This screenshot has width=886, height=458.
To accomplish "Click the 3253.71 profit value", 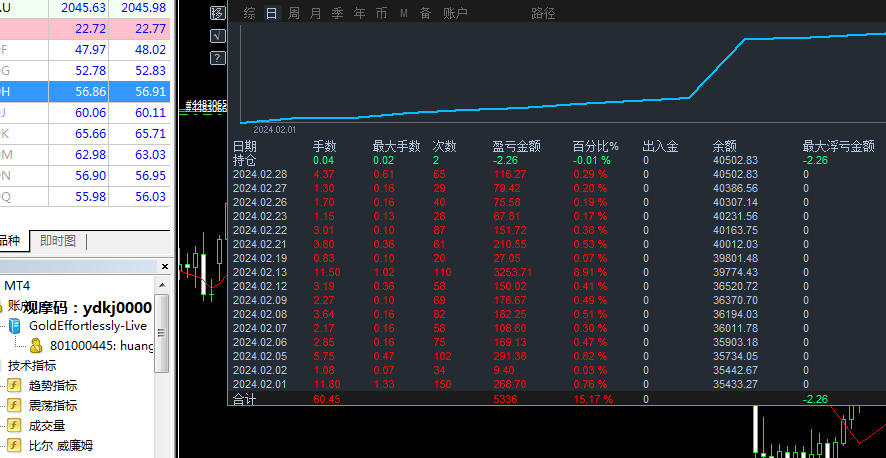I will tap(513, 272).
